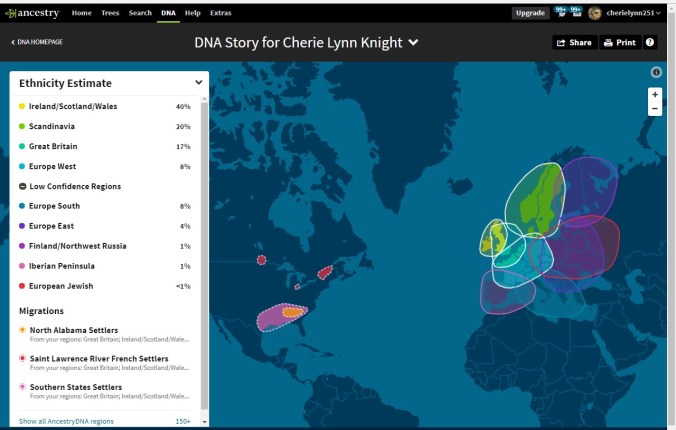The image size is (676, 430).
Task: Click Show all AncestryDNA regions link
Action: pos(66,421)
